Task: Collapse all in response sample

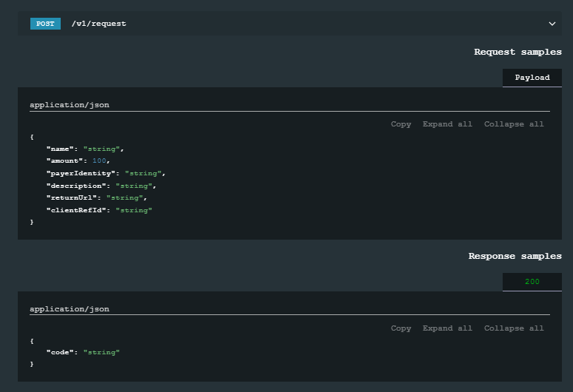Action: pos(514,328)
